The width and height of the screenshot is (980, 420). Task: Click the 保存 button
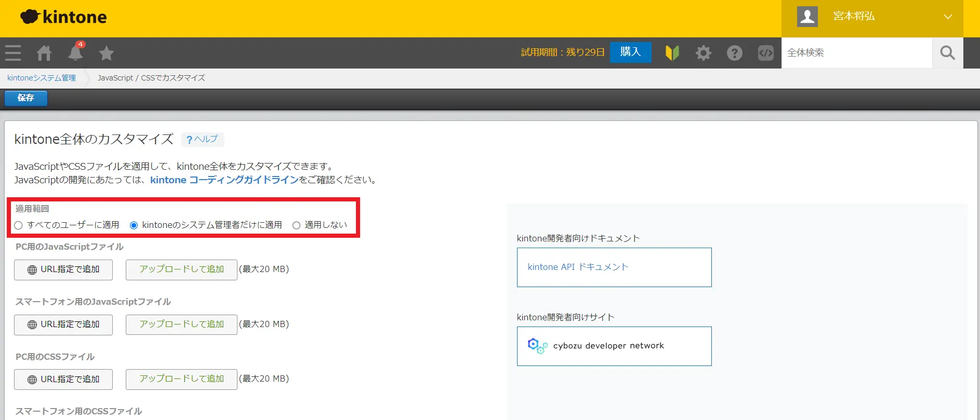click(26, 98)
